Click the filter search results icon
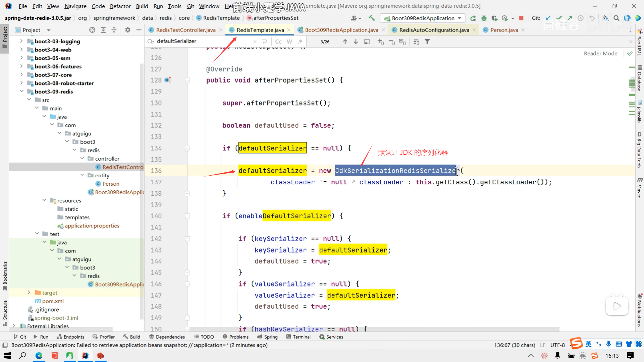 tap(427, 42)
